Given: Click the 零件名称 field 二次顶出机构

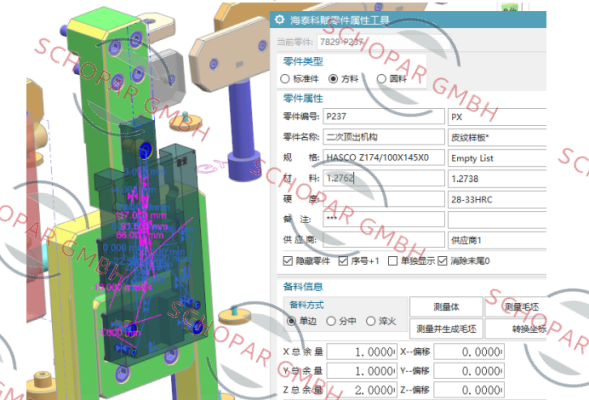Looking at the screenshot, I should (x=384, y=137).
